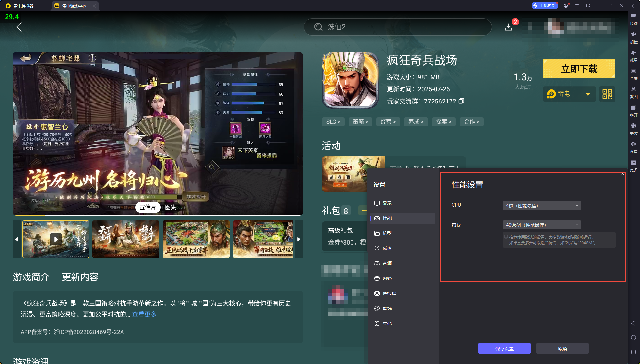The width and height of the screenshot is (640, 364).
Task: Click the 经营 tag
Action: pyautogui.click(x=388, y=122)
